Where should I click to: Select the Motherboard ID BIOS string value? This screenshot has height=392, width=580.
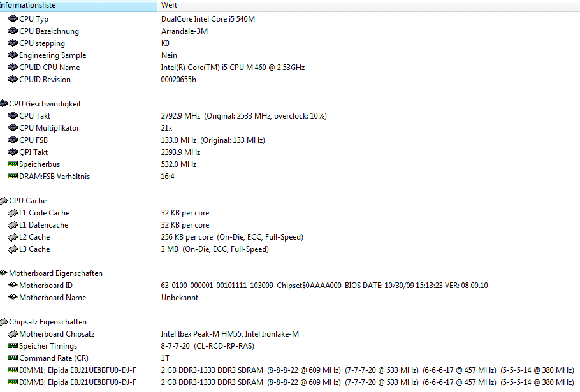pyautogui.click(x=324, y=286)
